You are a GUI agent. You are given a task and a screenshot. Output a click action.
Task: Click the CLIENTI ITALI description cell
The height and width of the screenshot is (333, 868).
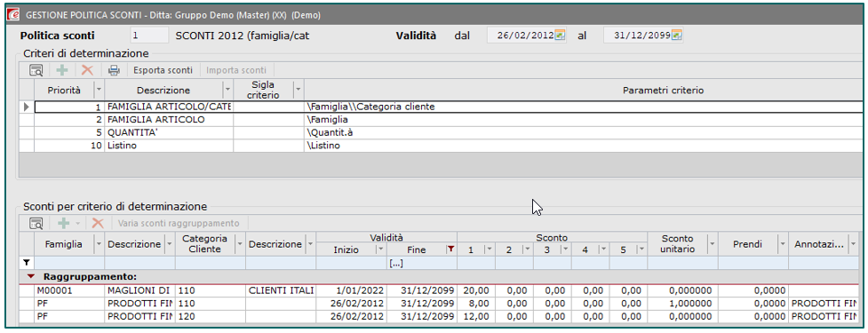pos(282,290)
